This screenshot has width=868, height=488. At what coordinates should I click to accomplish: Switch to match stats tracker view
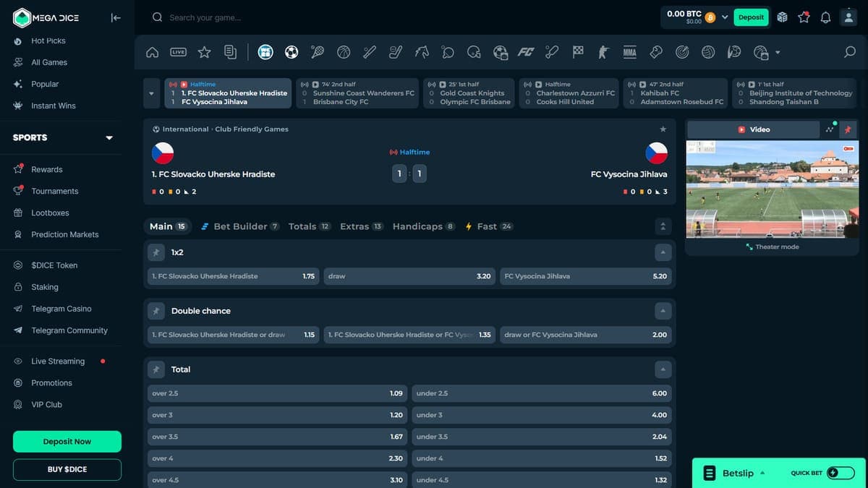829,129
